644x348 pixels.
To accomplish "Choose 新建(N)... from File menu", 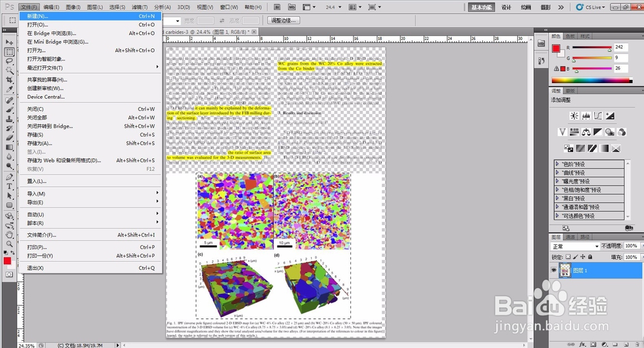I will pyautogui.click(x=91, y=16).
